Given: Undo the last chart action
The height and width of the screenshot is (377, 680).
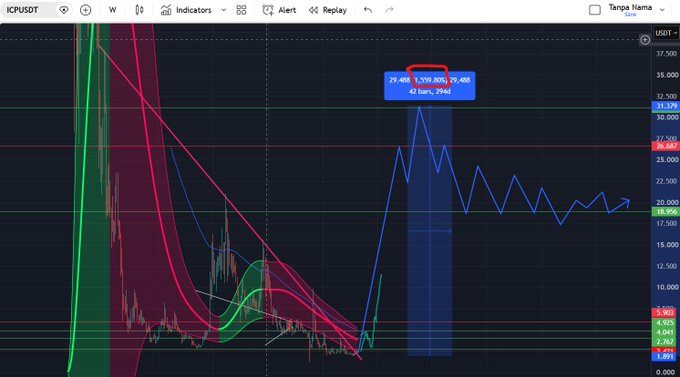Looking at the screenshot, I should pyautogui.click(x=368, y=10).
